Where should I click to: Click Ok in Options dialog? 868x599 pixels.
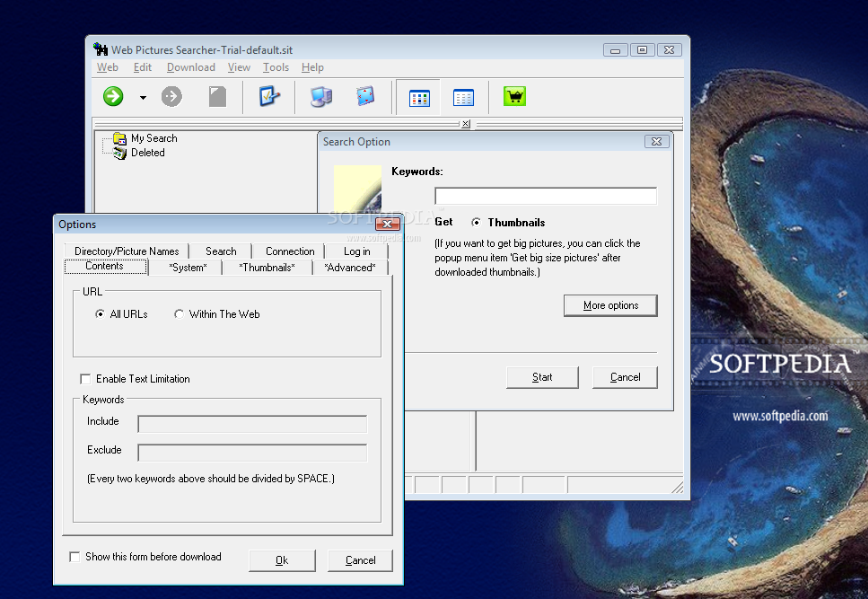[283, 560]
